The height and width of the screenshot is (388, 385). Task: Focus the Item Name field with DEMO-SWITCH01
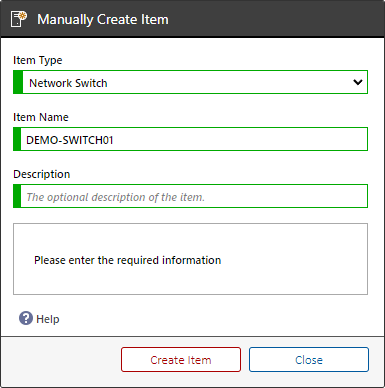pyautogui.click(x=190, y=139)
